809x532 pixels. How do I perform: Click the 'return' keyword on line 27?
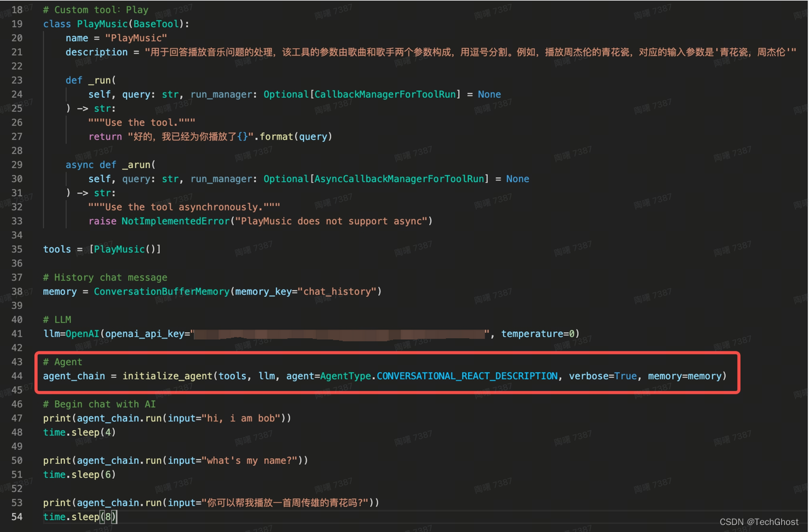tap(105, 136)
